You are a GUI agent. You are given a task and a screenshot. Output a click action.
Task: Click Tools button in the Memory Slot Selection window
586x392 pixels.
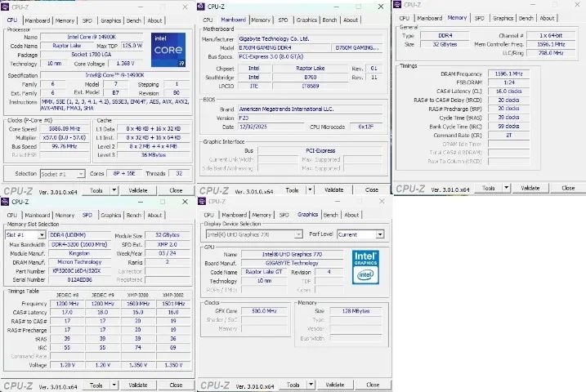click(x=96, y=385)
